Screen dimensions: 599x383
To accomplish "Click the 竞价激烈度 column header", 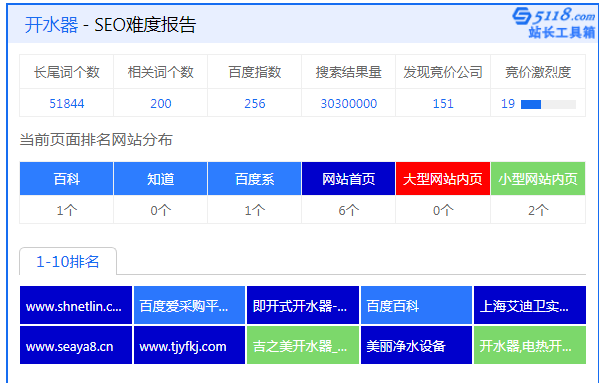I will pos(538,72).
